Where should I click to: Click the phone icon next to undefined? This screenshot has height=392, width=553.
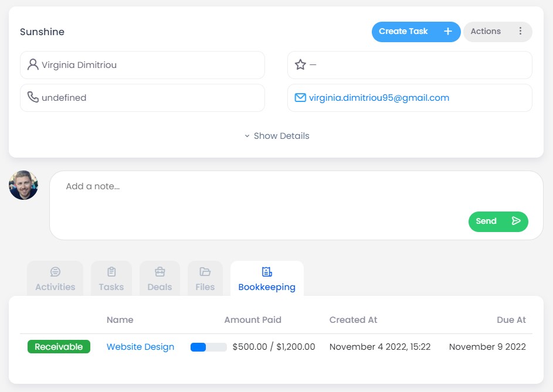[33, 98]
